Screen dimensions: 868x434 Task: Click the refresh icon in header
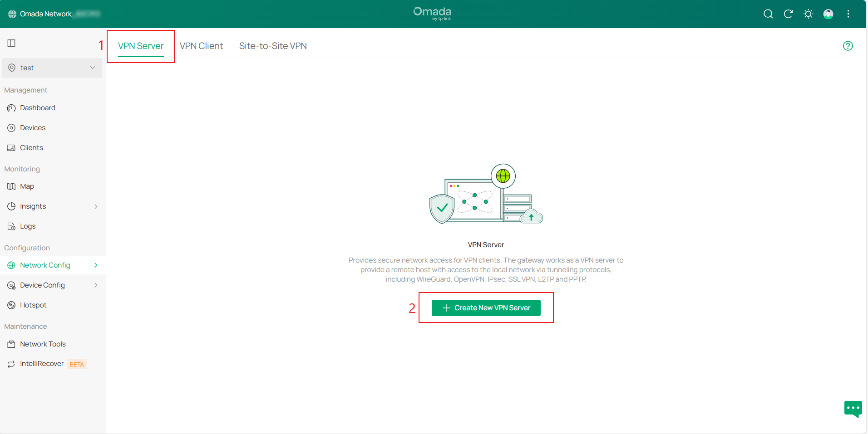pos(788,14)
